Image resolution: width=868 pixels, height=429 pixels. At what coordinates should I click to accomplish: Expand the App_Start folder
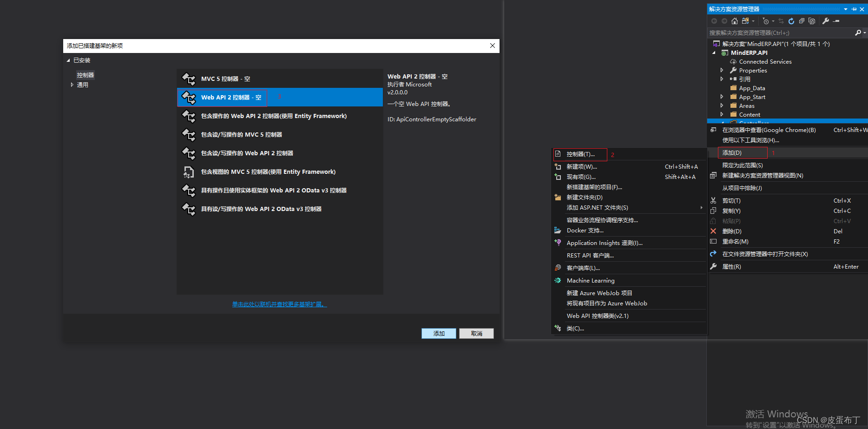pos(722,97)
